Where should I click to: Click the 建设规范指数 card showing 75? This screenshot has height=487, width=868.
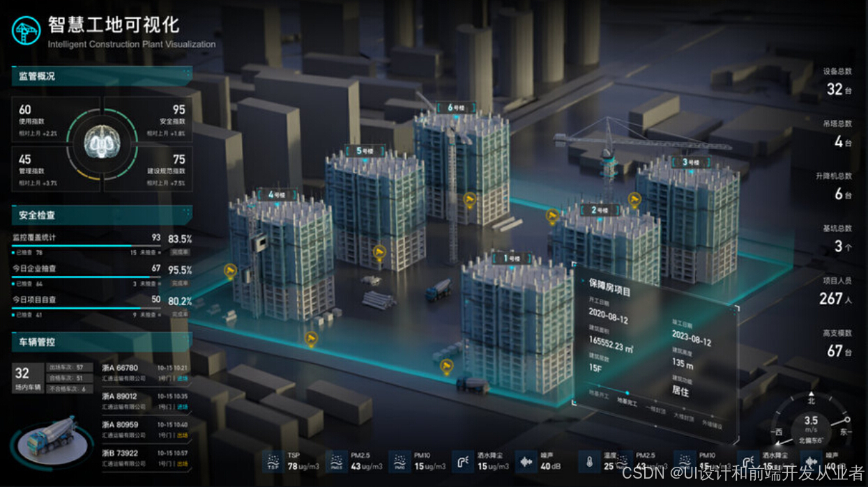tap(149, 169)
